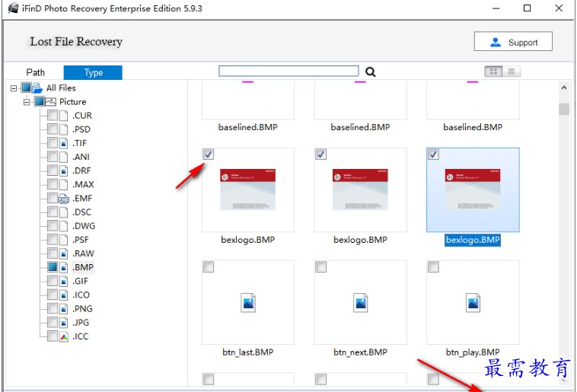Click the .CUR blank file icon
Screen dimensions: 577x392
64,116
